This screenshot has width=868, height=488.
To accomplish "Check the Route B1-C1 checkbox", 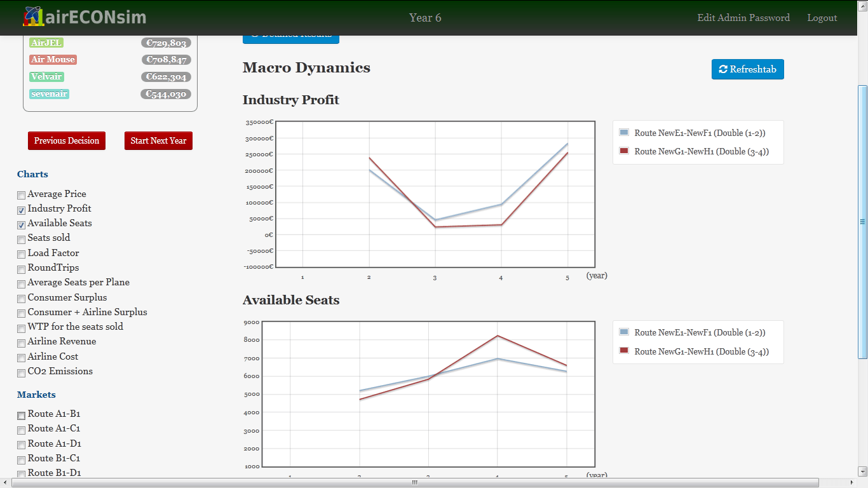I will (x=21, y=459).
